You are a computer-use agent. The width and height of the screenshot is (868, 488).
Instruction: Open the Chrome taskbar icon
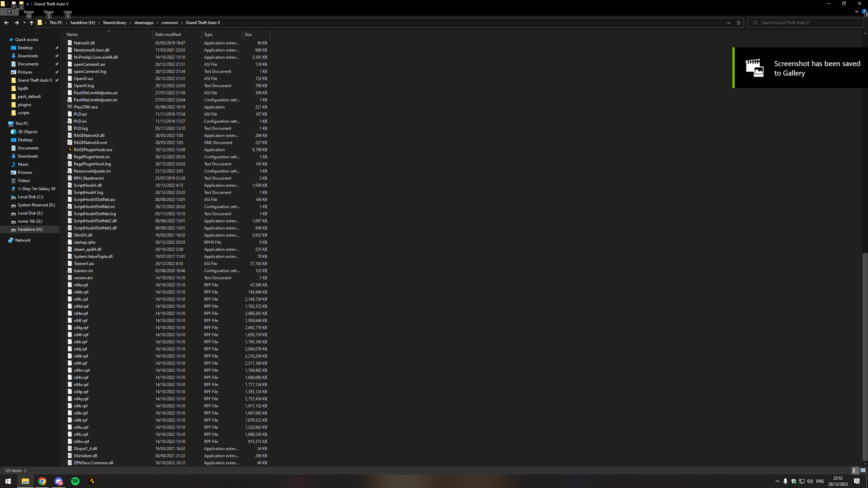coord(42,481)
